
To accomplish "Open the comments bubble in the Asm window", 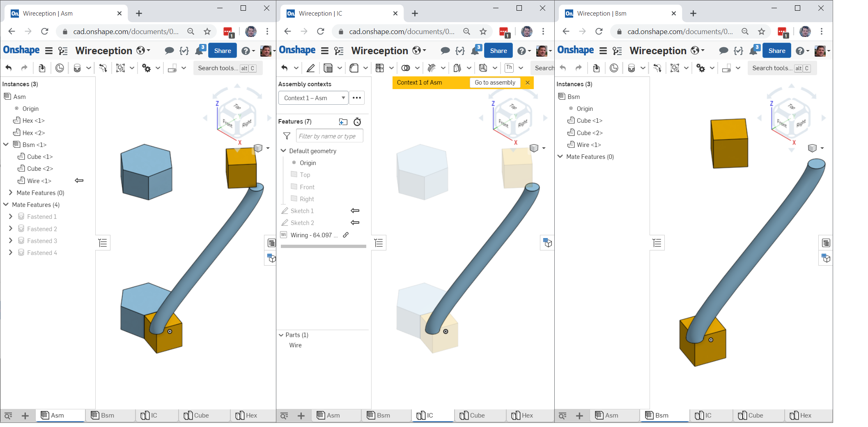I will tap(169, 51).
